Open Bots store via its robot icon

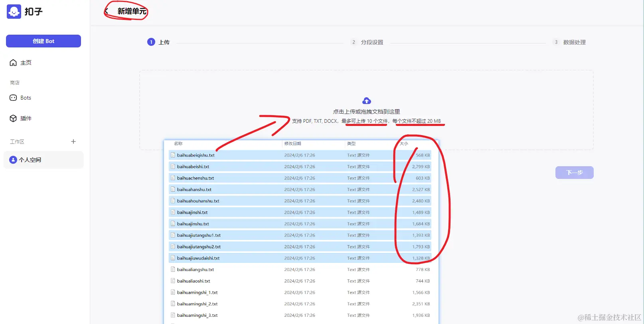13,98
